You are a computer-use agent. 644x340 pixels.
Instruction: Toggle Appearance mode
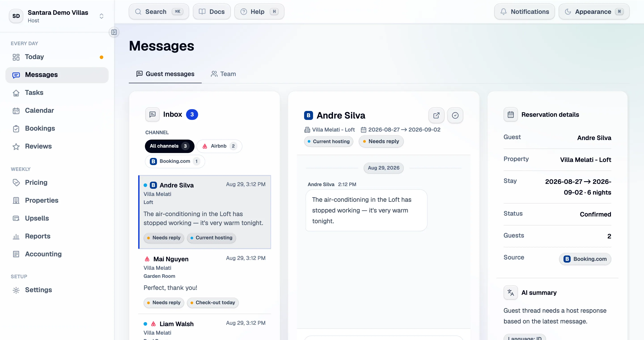tap(594, 11)
